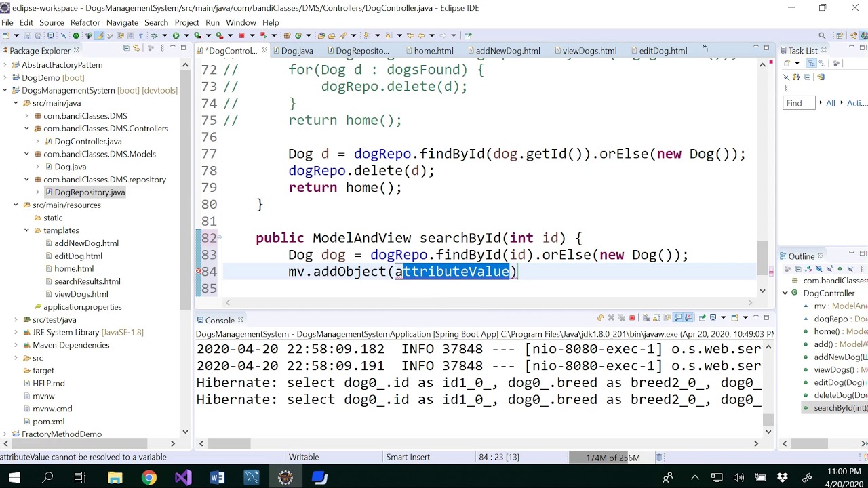868x488 pixels.
Task: Click the error marker on line 84
Action: 199,271
